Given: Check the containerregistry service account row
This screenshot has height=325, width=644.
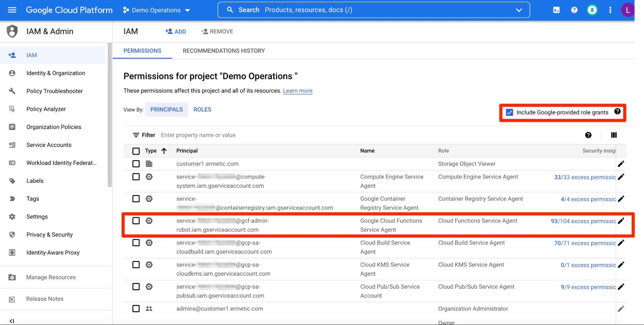Looking at the screenshot, I should (136, 199).
